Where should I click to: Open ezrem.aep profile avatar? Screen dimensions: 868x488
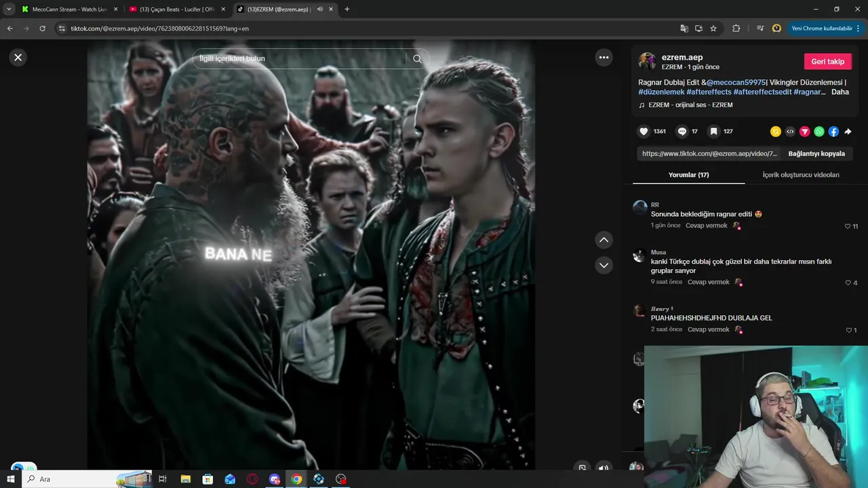click(647, 61)
